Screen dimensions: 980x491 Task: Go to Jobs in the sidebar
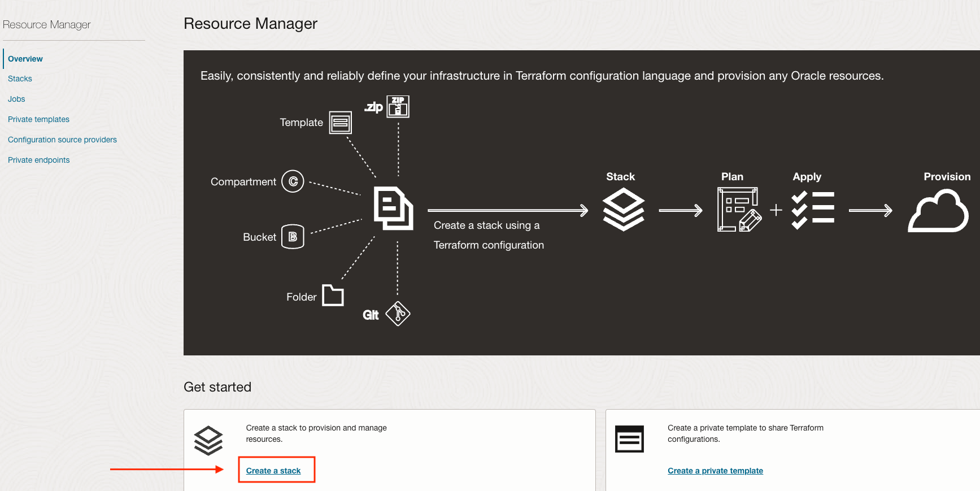click(16, 99)
